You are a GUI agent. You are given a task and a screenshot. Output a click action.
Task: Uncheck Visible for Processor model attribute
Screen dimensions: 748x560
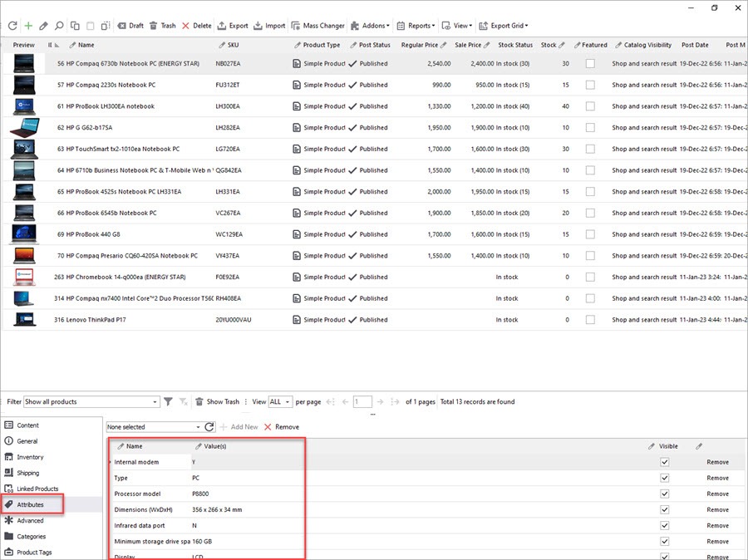pyautogui.click(x=664, y=494)
